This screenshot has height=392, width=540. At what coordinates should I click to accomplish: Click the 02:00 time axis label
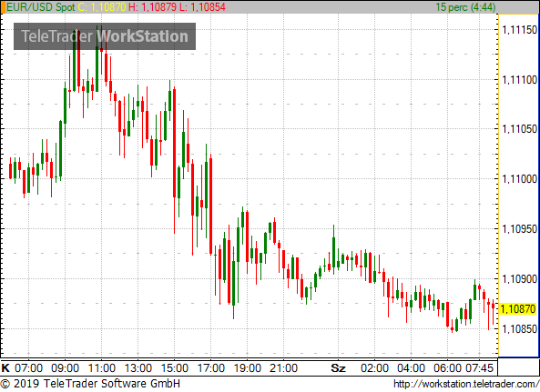click(x=374, y=368)
